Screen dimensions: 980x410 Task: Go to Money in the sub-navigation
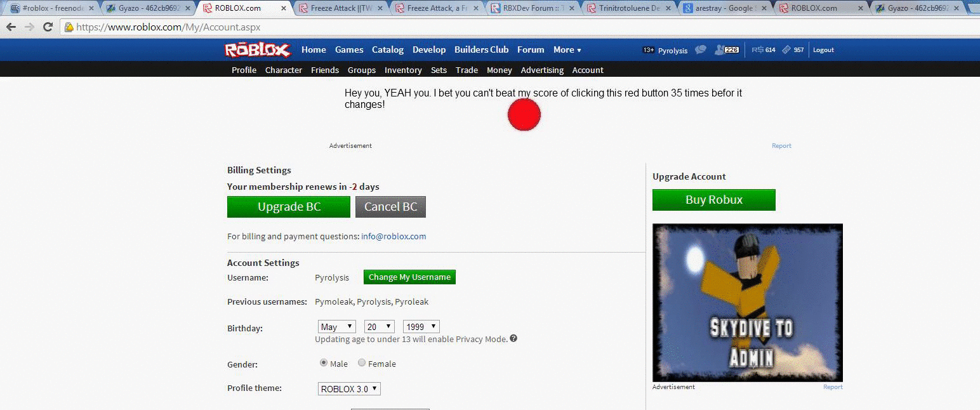pyautogui.click(x=500, y=70)
